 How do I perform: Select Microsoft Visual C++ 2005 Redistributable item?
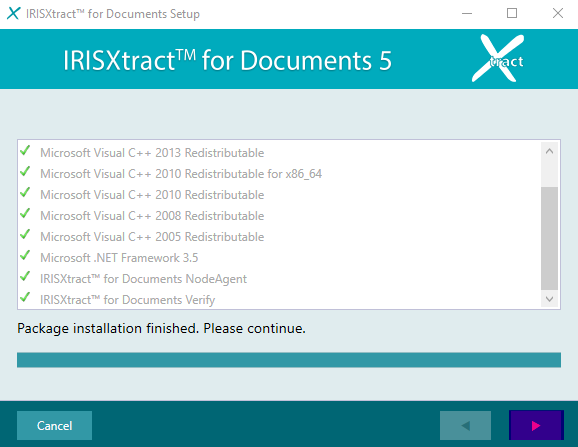tap(152, 237)
